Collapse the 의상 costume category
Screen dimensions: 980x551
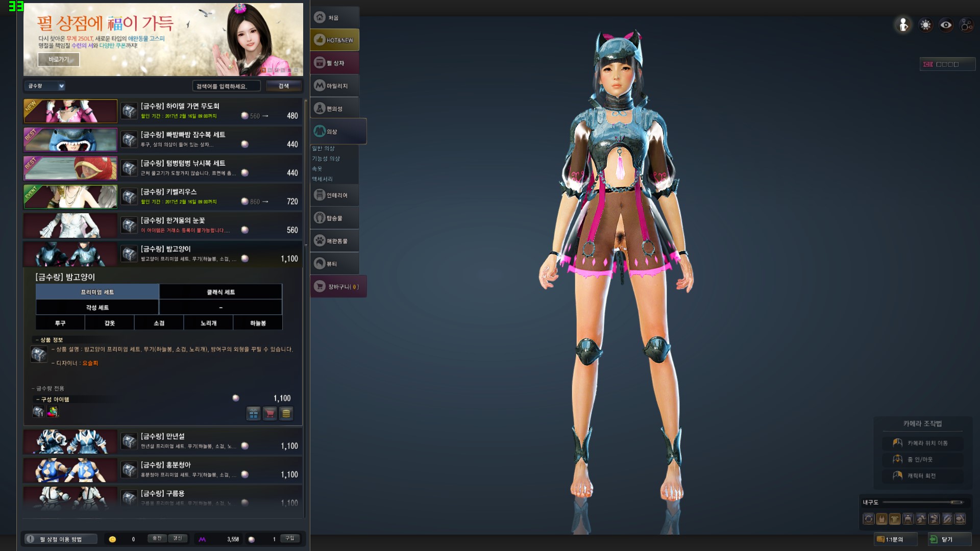coord(337,132)
